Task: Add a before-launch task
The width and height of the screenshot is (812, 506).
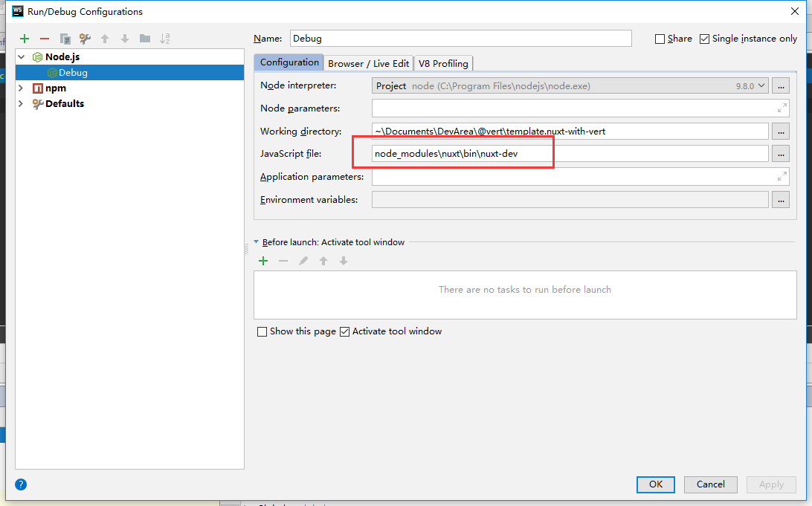Action: (x=263, y=261)
